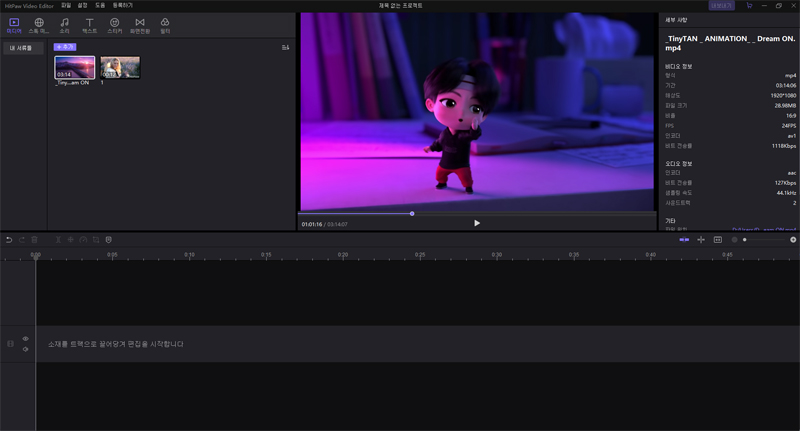
Task: Click the 내보내기 (Export) button
Action: 721,6
